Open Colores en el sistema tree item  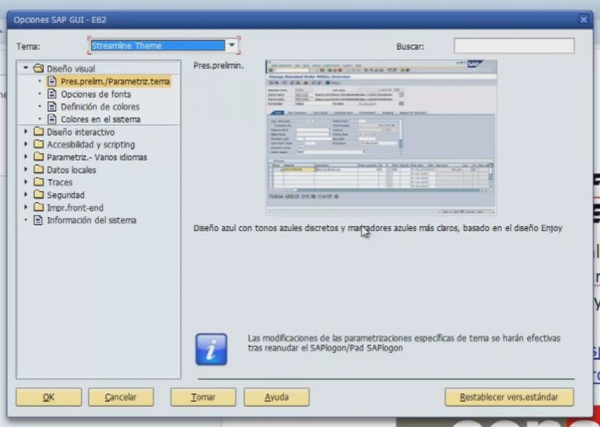click(101, 119)
